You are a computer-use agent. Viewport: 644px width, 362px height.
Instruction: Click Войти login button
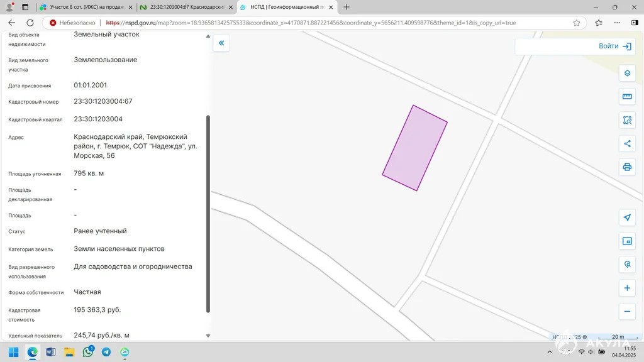click(x=615, y=47)
